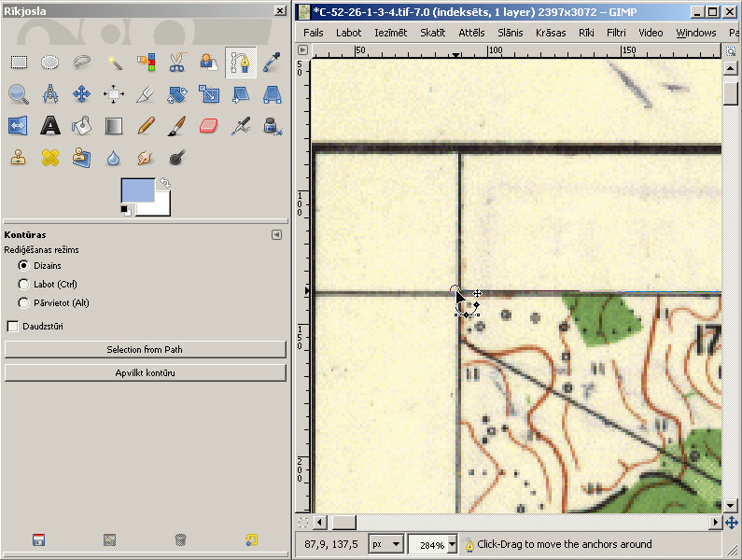This screenshot has width=742, height=560.
Task: Select the Color Picker eyedropper tool
Action: point(273,62)
